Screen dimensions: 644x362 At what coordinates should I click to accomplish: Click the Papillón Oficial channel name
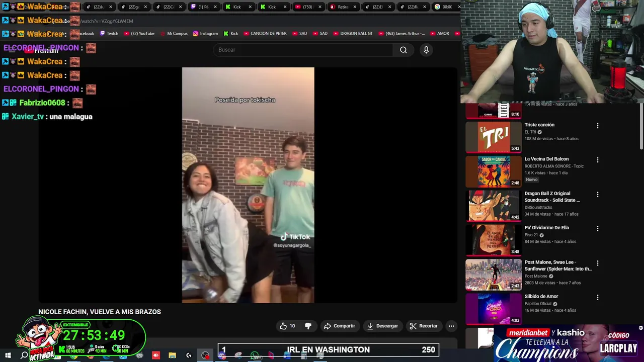coord(538,304)
